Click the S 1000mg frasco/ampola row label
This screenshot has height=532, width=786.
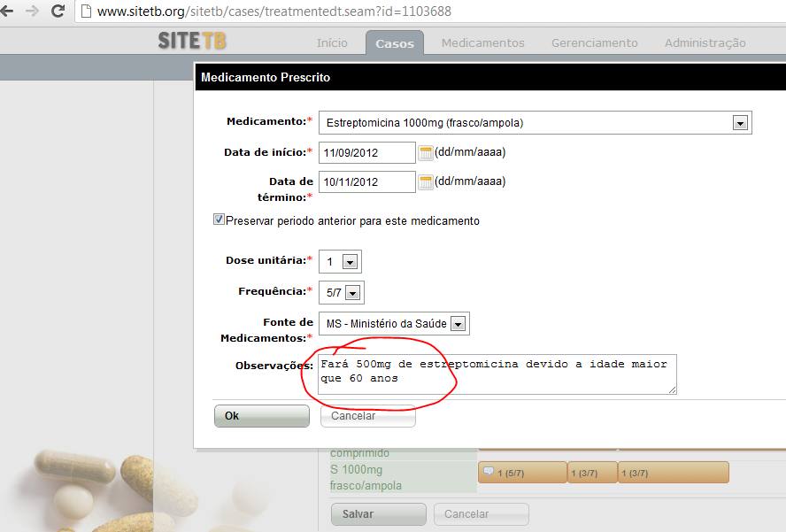coord(366,477)
